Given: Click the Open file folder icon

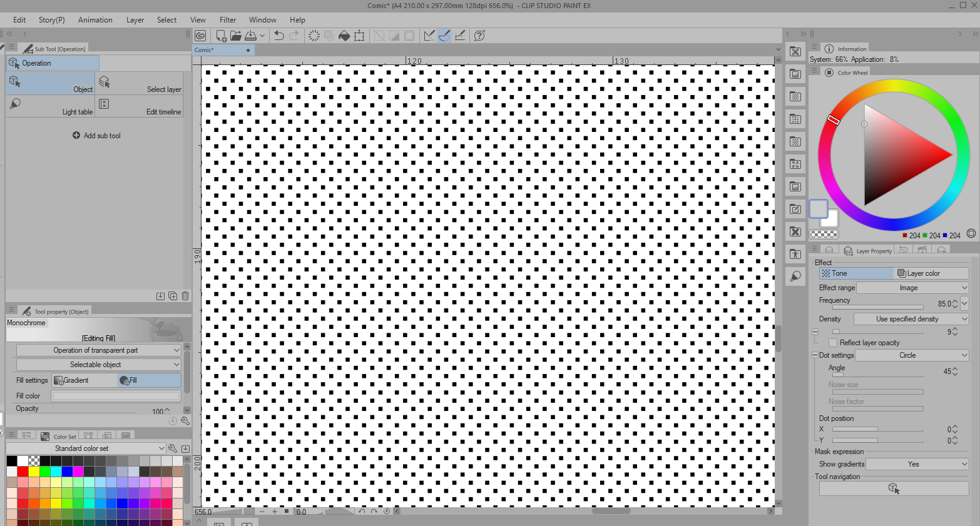Looking at the screenshot, I should [x=236, y=36].
